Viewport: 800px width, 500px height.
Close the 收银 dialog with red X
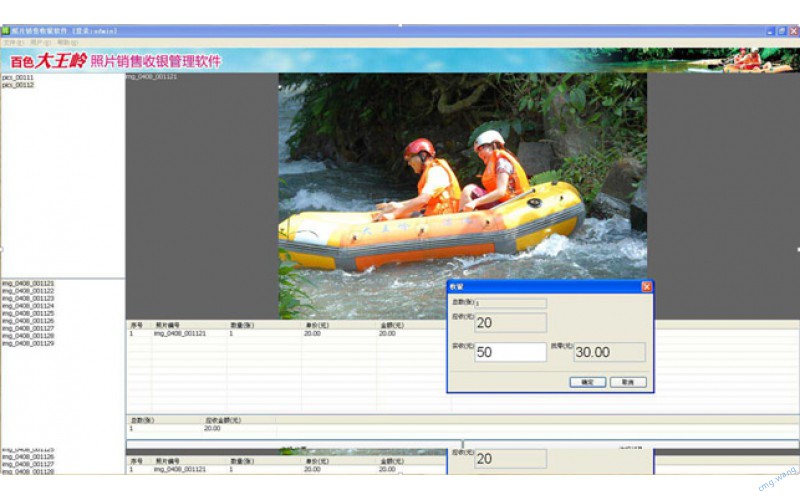click(646, 287)
